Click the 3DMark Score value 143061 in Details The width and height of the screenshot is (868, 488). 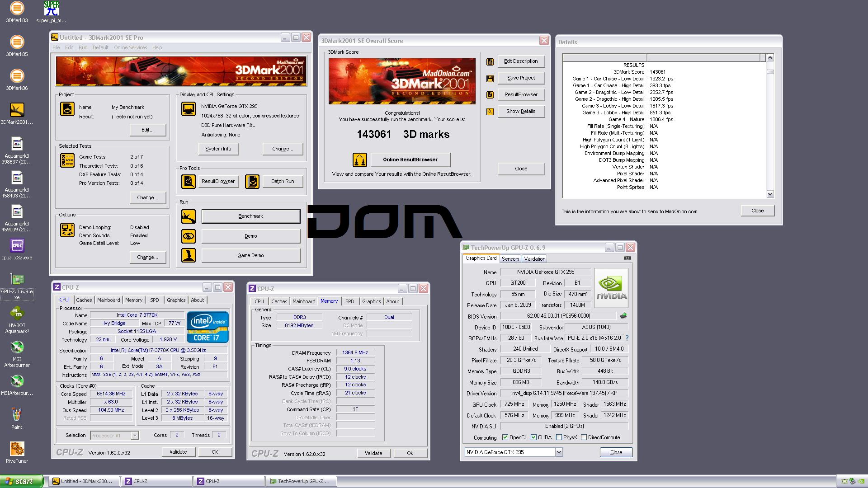click(657, 72)
